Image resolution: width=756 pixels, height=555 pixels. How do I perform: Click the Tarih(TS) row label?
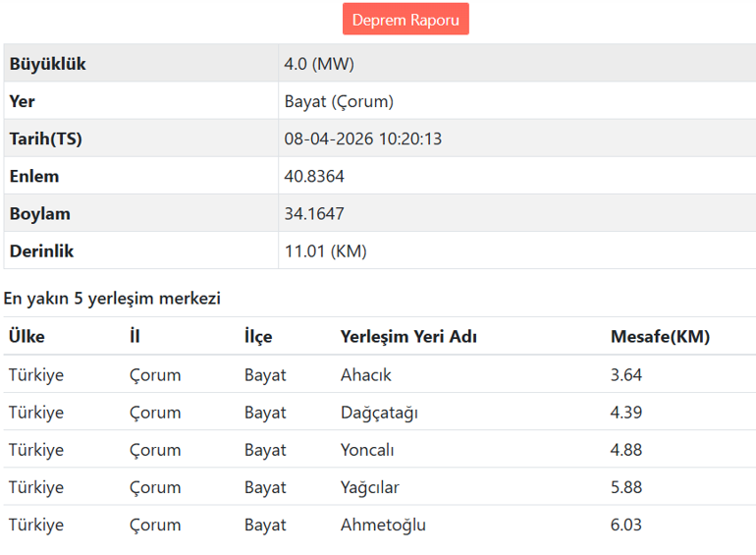tap(46, 139)
